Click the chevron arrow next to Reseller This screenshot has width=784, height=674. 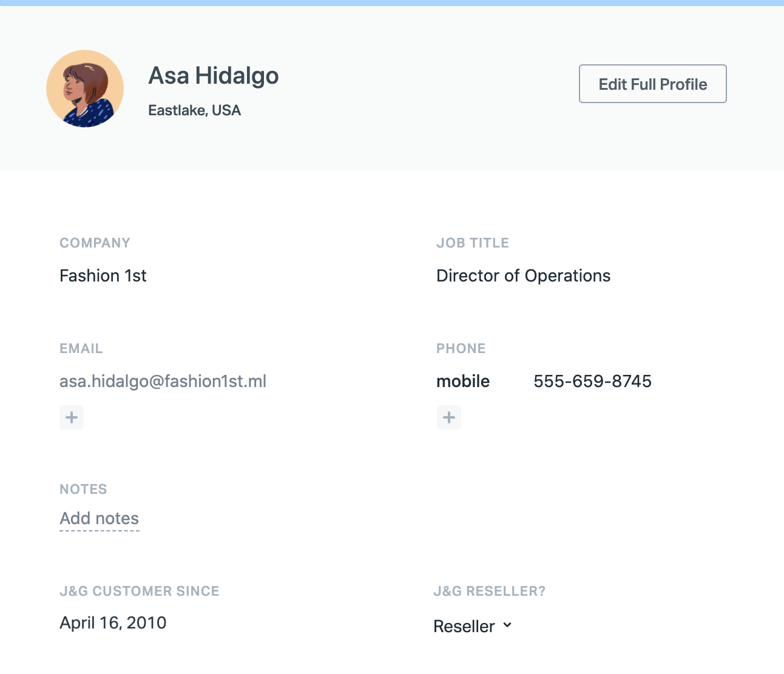[507, 625]
